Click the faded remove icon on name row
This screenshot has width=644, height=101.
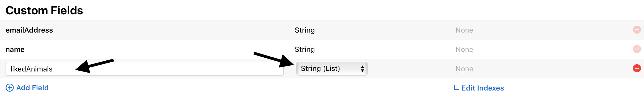click(x=637, y=49)
